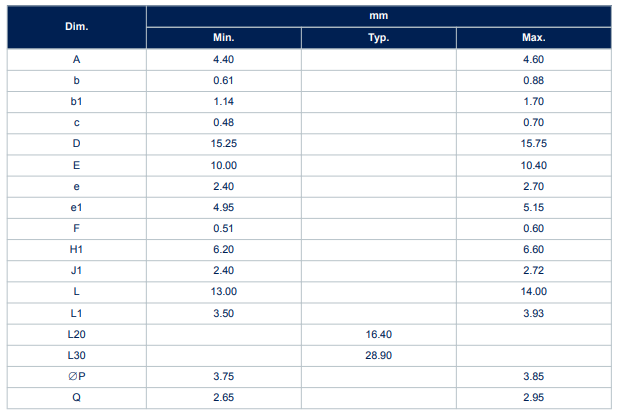Screen dimensions: 623x417
Task: Select the 2.72 maximum value for J1
Action: point(533,270)
